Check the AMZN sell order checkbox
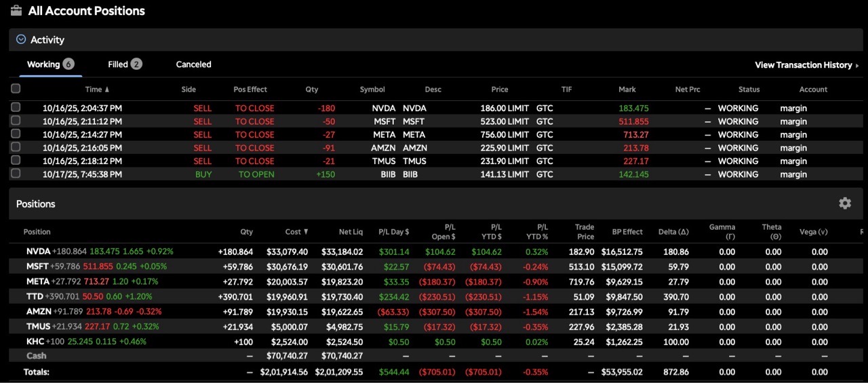The image size is (868, 383). pyautogui.click(x=16, y=147)
